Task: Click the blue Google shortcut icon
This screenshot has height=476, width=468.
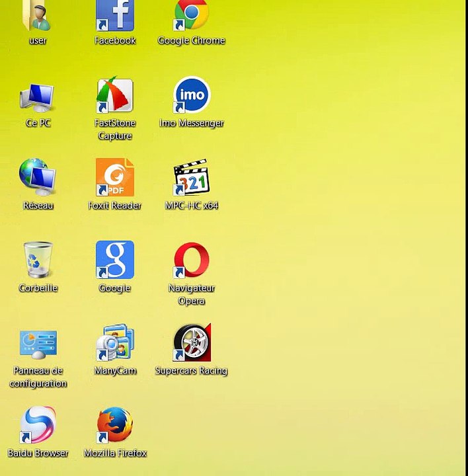Action: [x=115, y=260]
